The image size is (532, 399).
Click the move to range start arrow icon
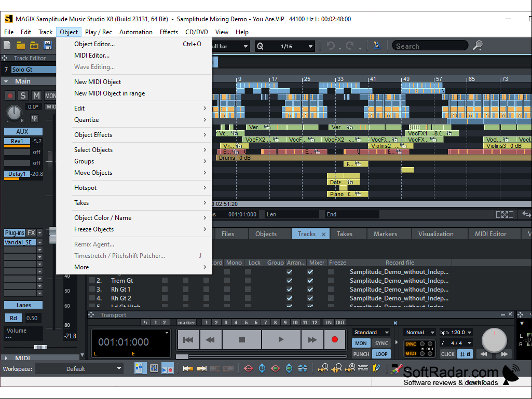coord(187,368)
